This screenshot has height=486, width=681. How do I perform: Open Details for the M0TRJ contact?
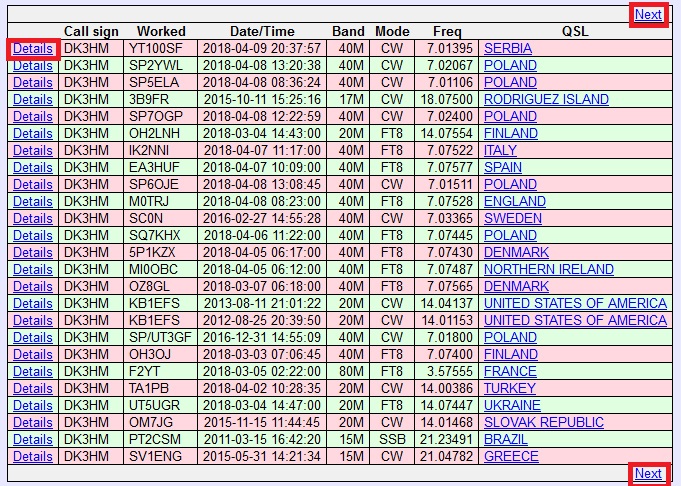(x=33, y=201)
